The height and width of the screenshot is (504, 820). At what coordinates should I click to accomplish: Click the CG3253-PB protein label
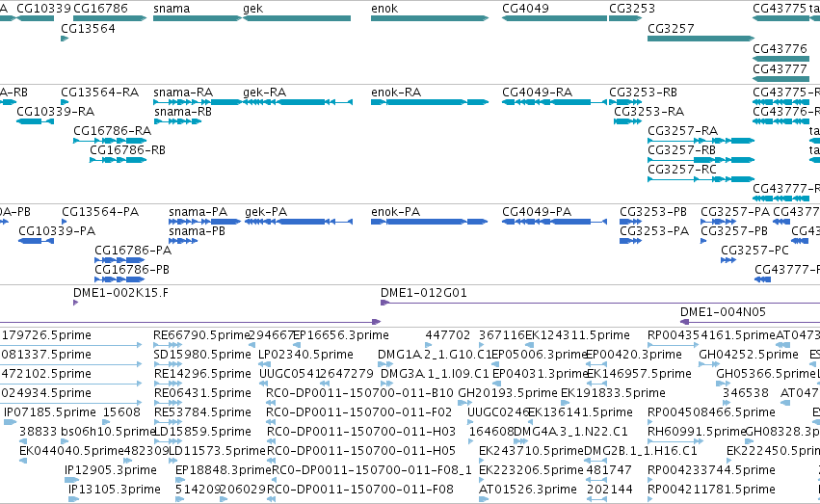click(x=653, y=212)
